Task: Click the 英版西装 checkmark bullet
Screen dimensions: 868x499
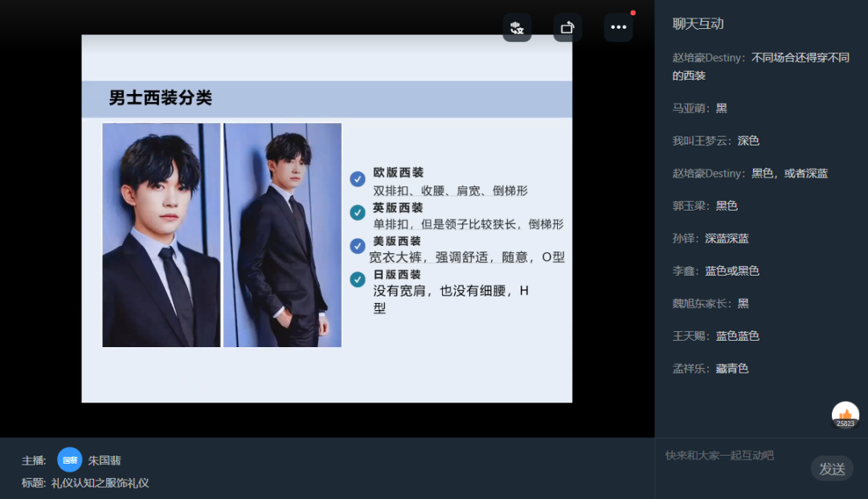Action: (358, 213)
